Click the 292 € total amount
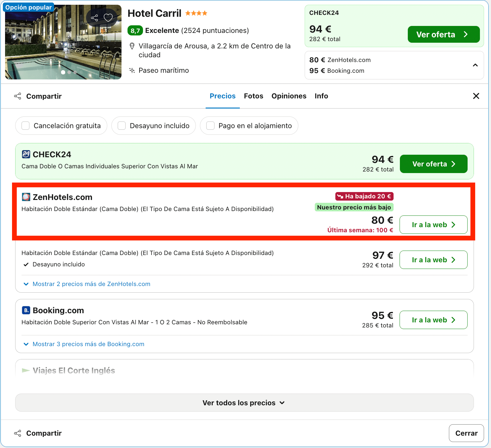The width and height of the screenshot is (491, 448). pyautogui.click(x=378, y=265)
